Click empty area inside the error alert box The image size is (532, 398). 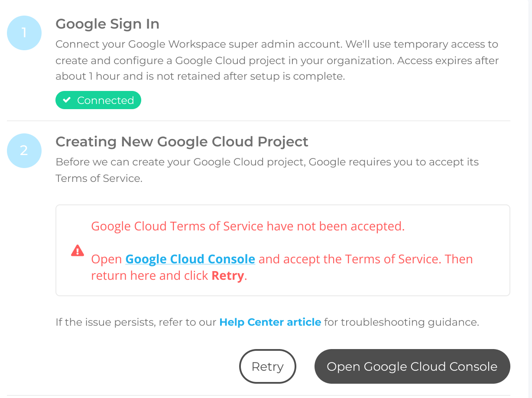[x=455, y=286]
